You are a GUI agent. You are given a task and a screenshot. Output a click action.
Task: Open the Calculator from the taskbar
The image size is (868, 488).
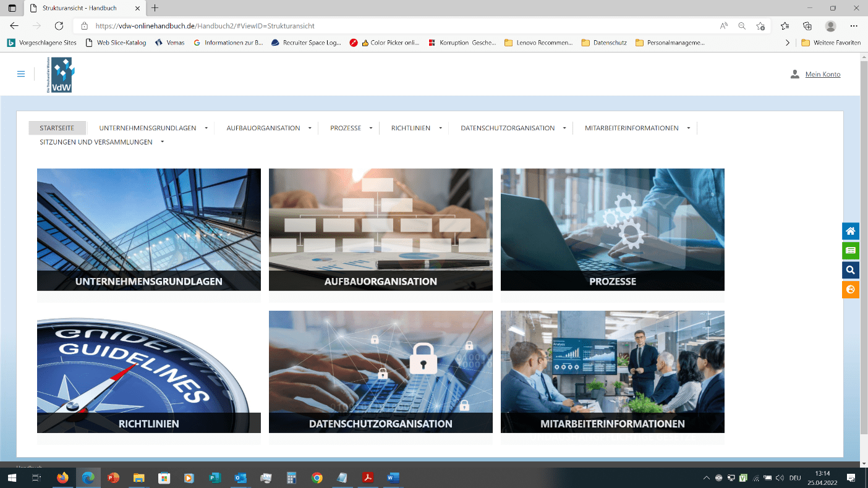291,477
